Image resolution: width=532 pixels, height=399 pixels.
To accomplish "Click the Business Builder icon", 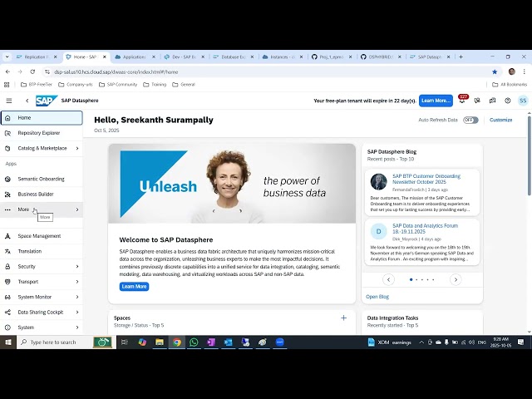I will tap(7, 194).
